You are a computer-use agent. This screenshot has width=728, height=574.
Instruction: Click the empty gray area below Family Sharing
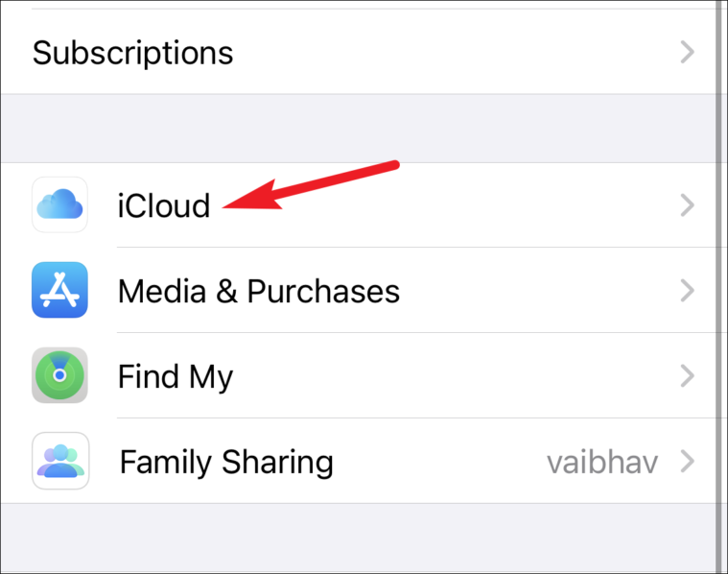tap(358, 538)
